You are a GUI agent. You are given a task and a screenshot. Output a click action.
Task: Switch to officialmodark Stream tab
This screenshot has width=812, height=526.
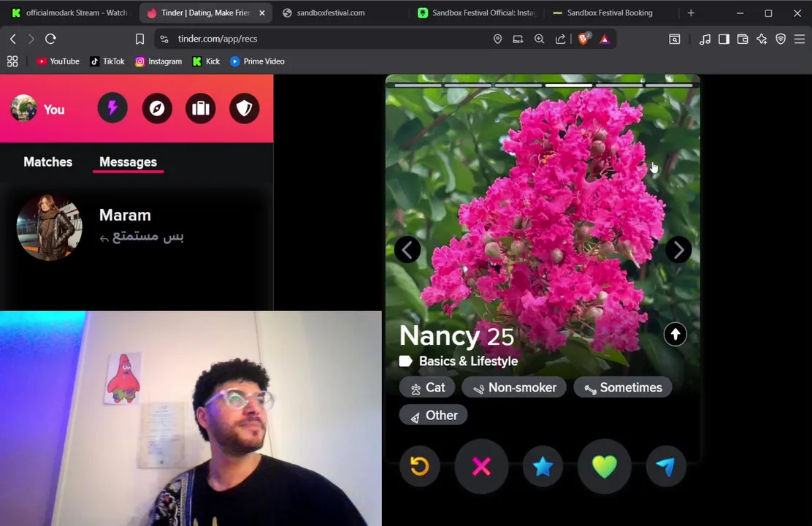(69, 13)
